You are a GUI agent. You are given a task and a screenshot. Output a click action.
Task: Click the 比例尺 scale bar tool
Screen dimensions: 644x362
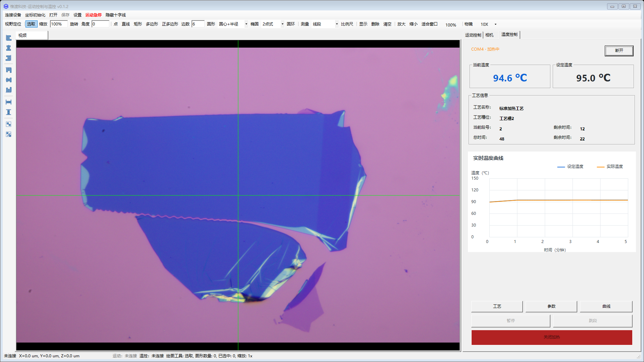click(x=347, y=24)
